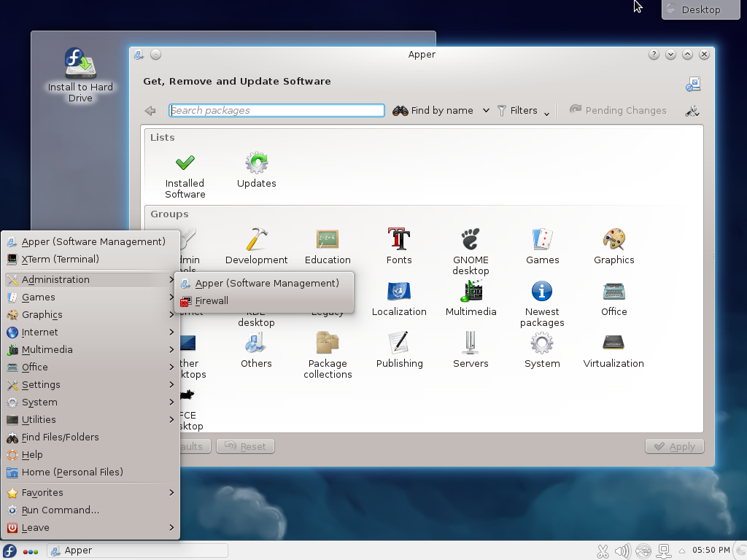747x560 pixels.
Task: Expand the Utilities submenu
Action: (x=90, y=419)
